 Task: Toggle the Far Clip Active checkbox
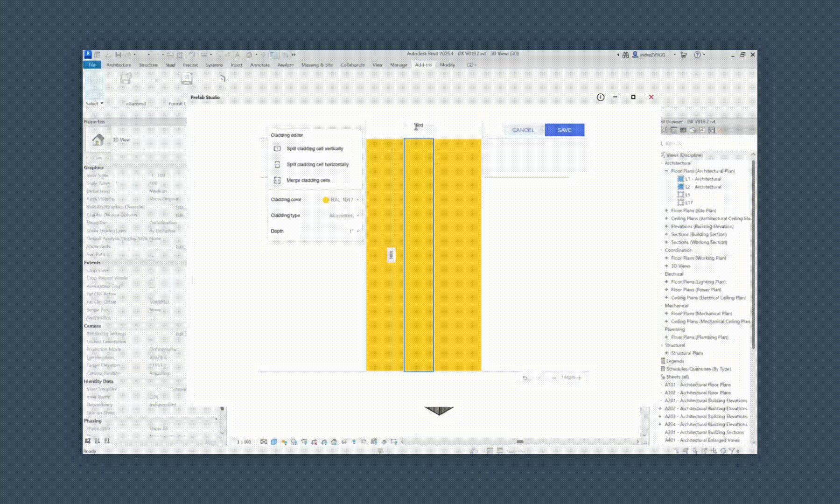[x=154, y=294]
